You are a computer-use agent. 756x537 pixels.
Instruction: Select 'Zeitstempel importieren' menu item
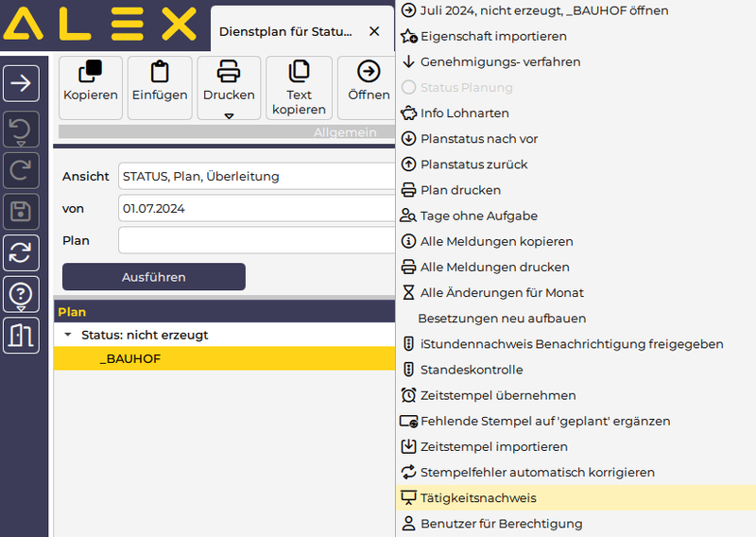click(493, 446)
